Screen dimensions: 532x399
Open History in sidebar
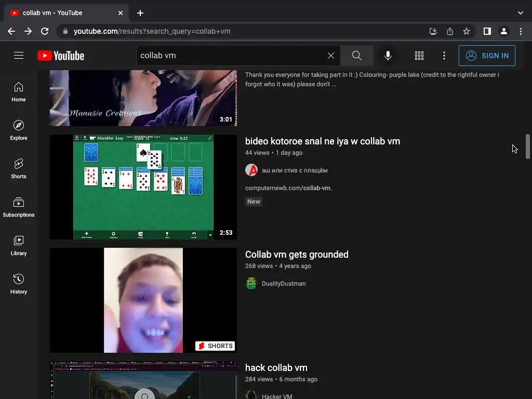coord(19,284)
